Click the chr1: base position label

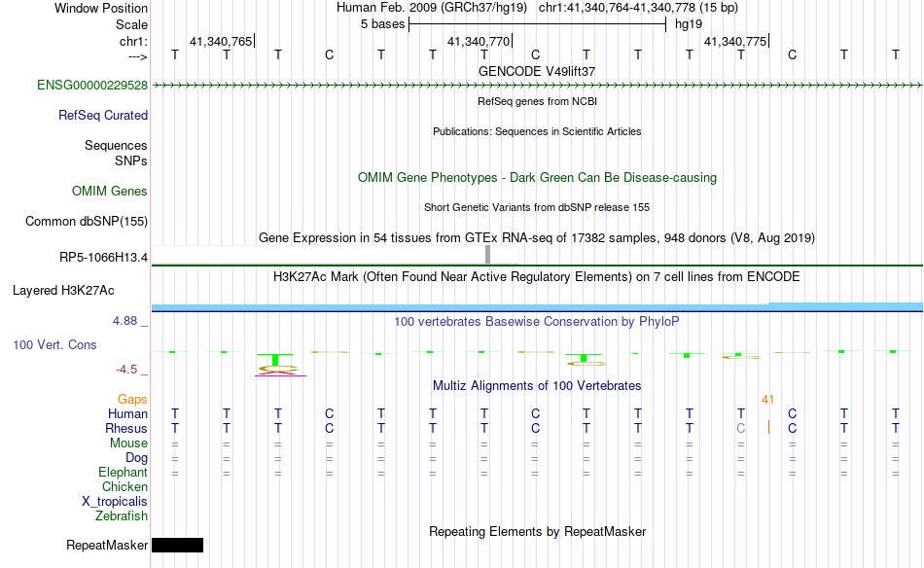click(x=134, y=41)
